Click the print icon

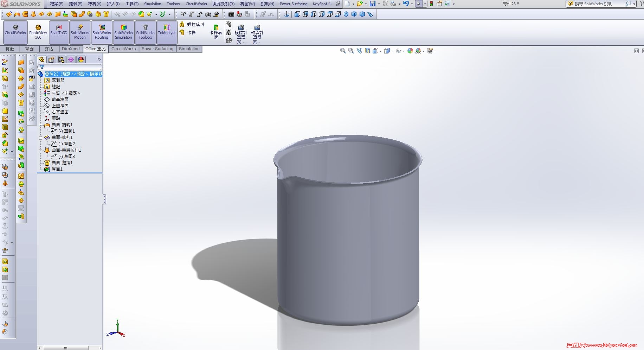[x=393, y=4]
